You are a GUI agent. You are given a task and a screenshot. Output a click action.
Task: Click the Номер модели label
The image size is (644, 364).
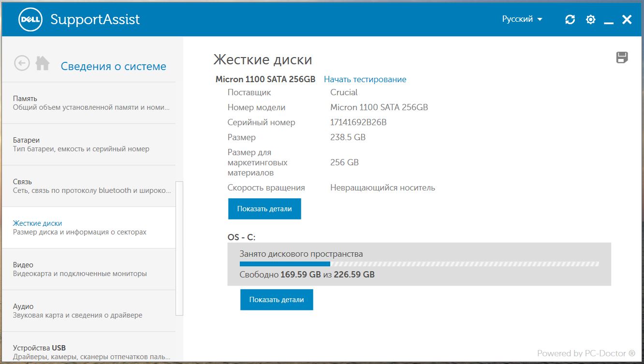[x=256, y=107]
